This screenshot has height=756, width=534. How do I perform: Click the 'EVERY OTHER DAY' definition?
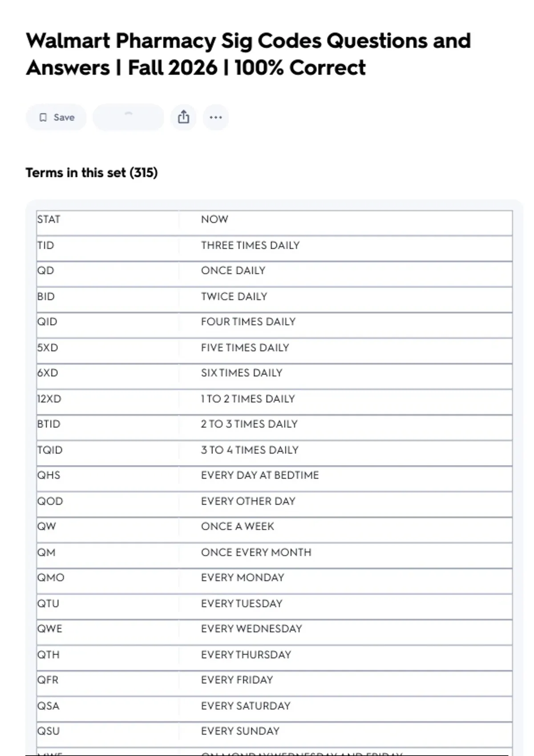coord(248,501)
